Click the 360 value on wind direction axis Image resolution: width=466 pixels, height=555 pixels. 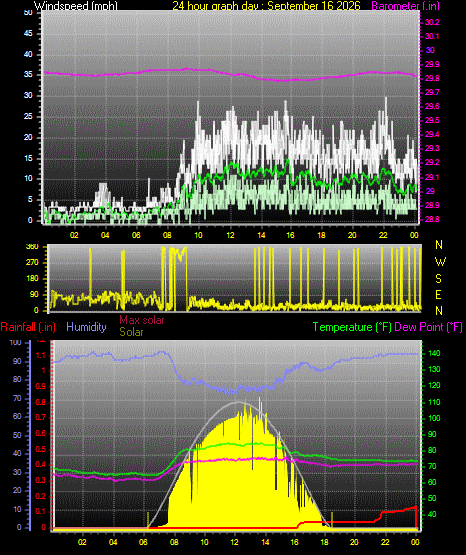pyautogui.click(x=32, y=247)
